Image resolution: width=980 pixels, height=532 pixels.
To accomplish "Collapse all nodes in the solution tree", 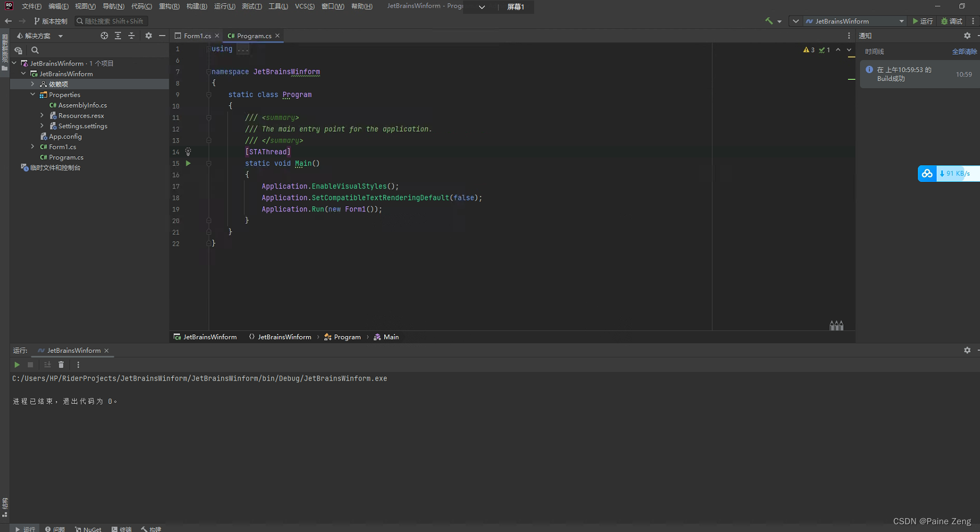I will click(132, 36).
